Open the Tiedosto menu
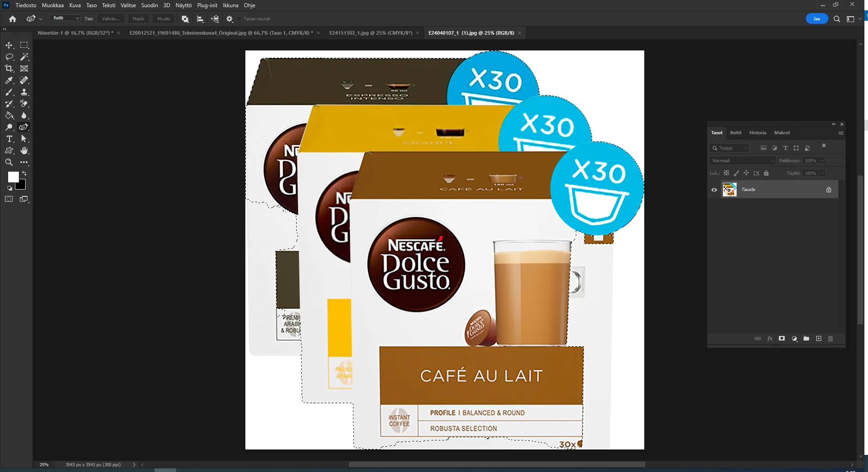Screen dimensions: 868x472 click(x=26, y=5)
